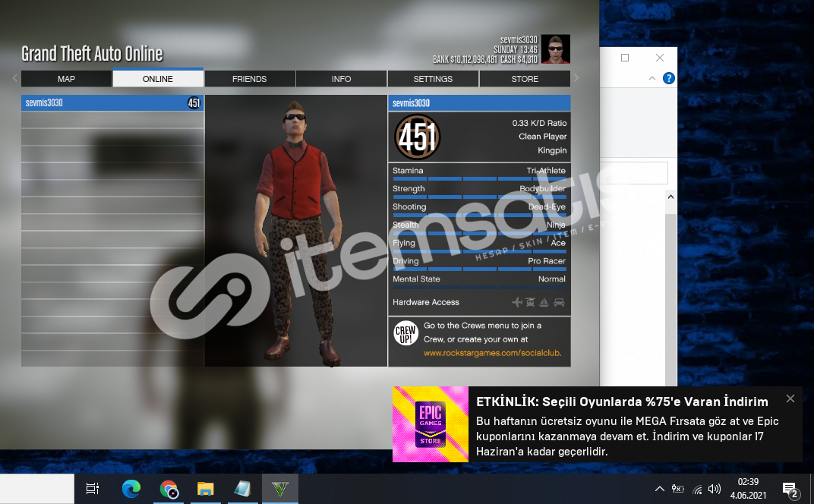
Task: Click the Crew Up badge icon
Action: (405, 332)
